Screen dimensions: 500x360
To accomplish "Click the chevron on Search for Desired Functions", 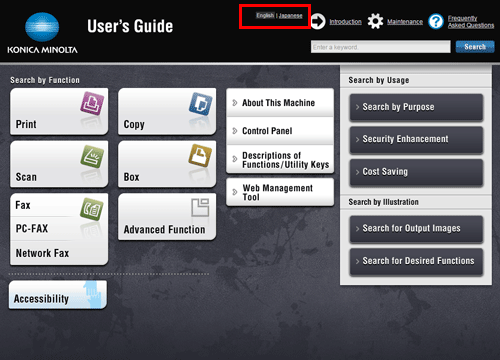I will pyautogui.click(x=357, y=261).
